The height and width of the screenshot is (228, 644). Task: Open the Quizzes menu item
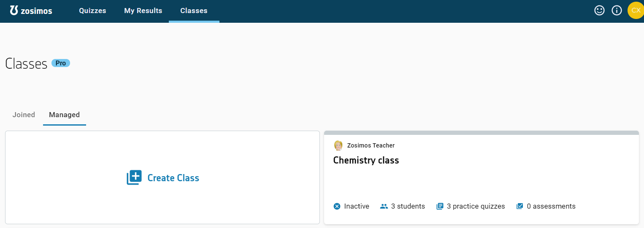[x=92, y=11]
